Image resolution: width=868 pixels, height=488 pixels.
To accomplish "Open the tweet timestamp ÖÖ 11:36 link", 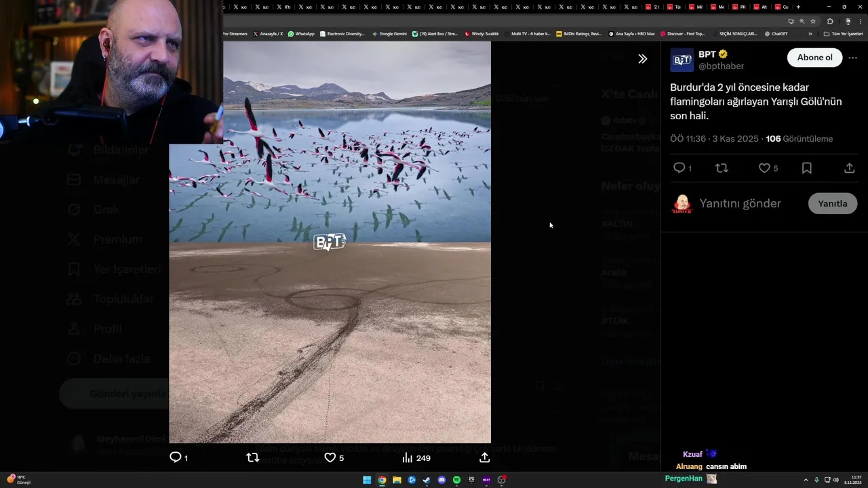I will tap(714, 139).
